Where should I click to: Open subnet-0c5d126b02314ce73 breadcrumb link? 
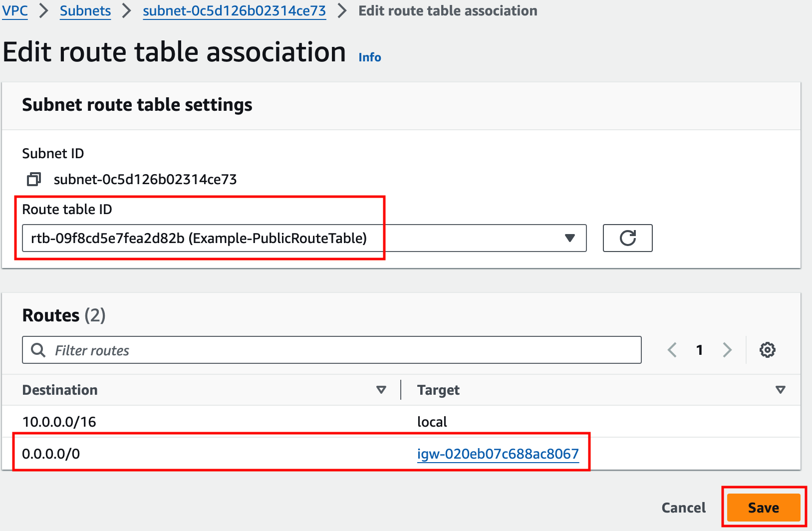point(235,10)
